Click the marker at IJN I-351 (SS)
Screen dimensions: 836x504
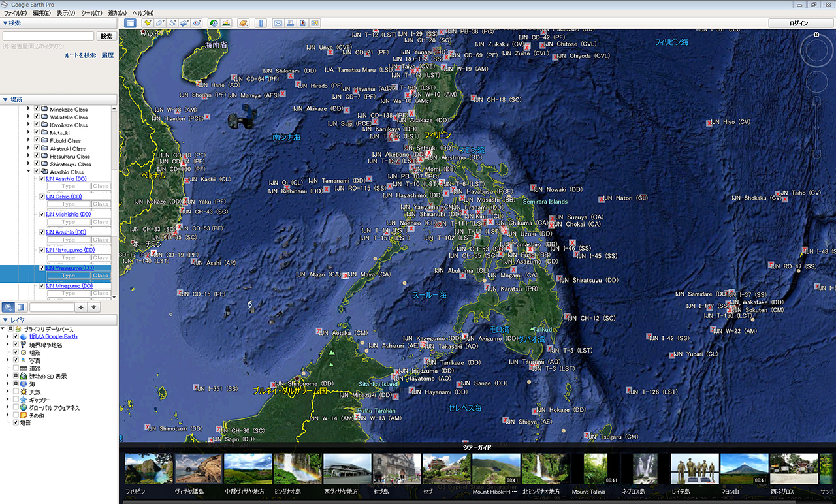click(x=196, y=388)
